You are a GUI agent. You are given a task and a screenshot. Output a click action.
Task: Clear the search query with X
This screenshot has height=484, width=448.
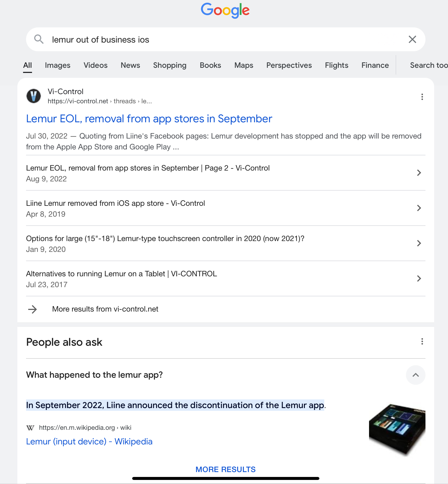pos(412,39)
